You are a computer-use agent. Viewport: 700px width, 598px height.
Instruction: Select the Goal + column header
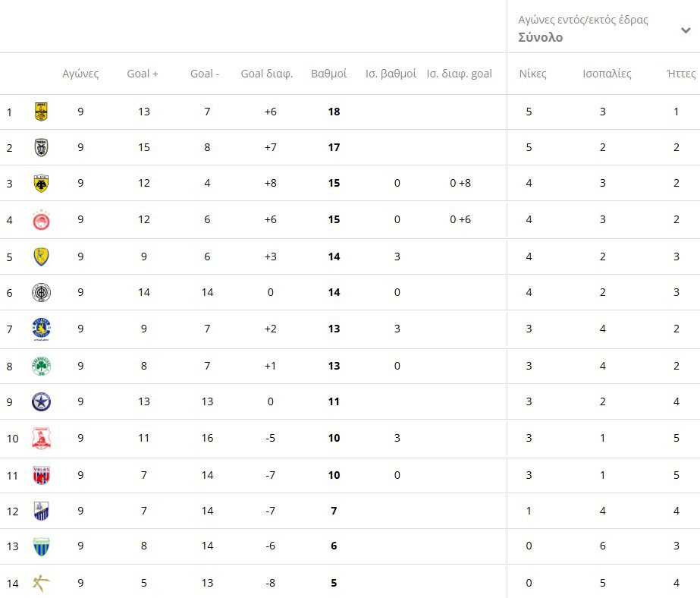(x=143, y=74)
